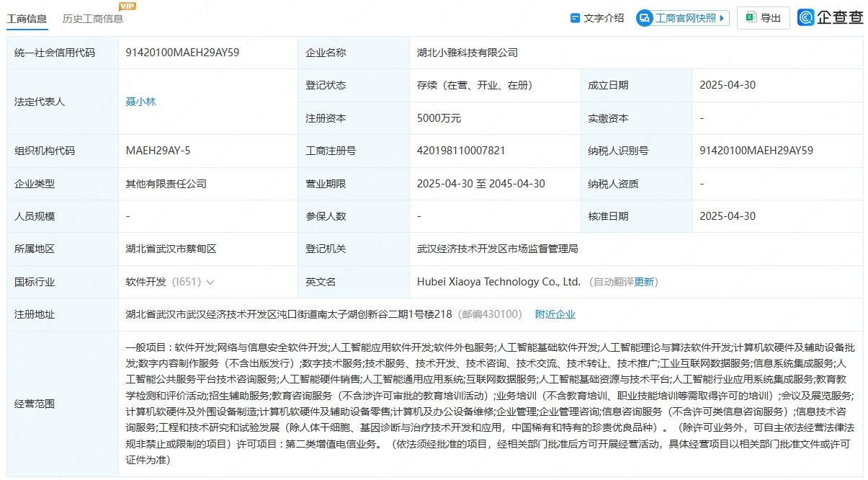Select credit code 91420100MAEH29AY59 under 统一社会信用代码
This screenshot has width=868, height=480.
pyautogui.click(x=182, y=53)
